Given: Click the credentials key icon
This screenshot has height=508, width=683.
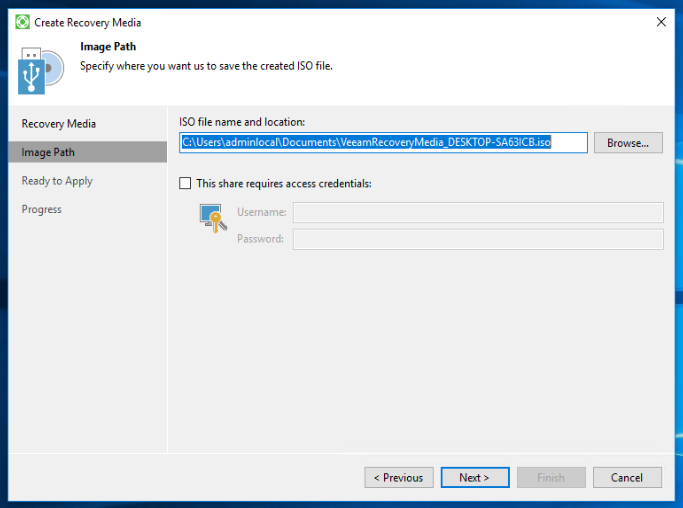Looking at the screenshot, I should pos(213,218).
